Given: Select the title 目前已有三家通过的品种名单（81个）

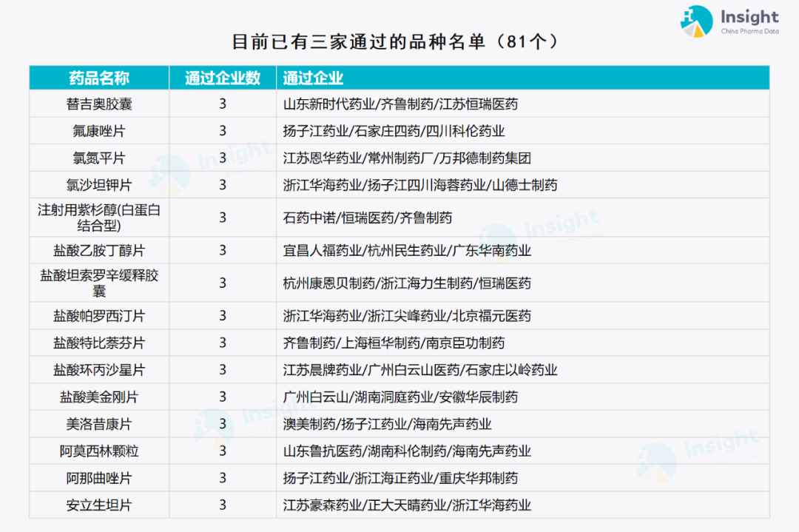Looking at the screenshot, I should pos(395,41).
